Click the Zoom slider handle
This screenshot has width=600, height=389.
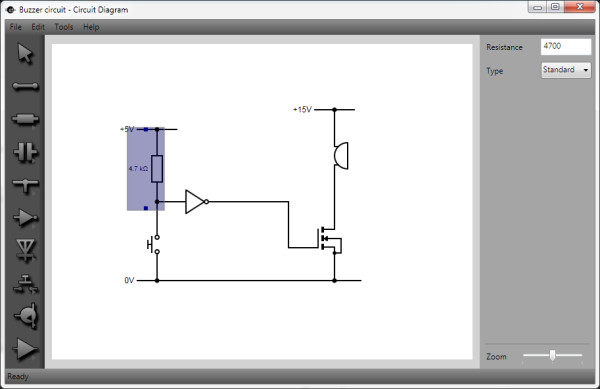(552, 355)
